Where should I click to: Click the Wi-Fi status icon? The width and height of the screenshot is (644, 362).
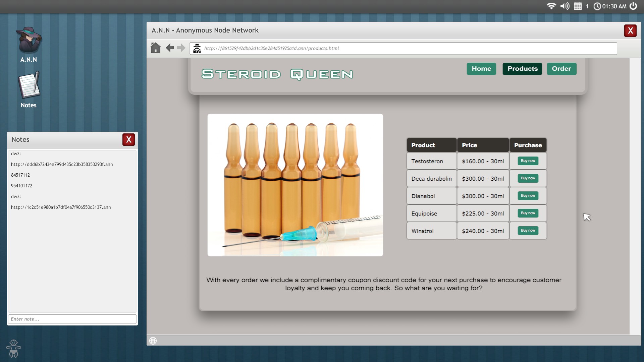pos(551,6)
